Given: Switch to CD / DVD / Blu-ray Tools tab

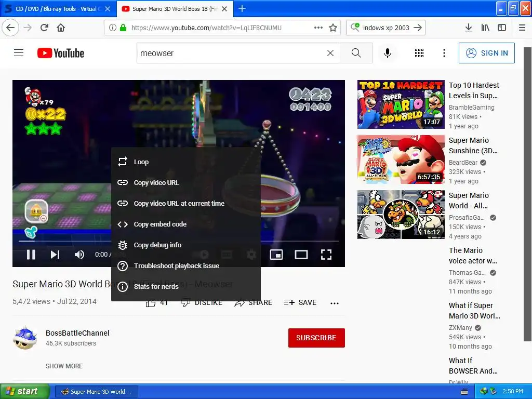Looking at the screenshot, I should click(58, 9).
